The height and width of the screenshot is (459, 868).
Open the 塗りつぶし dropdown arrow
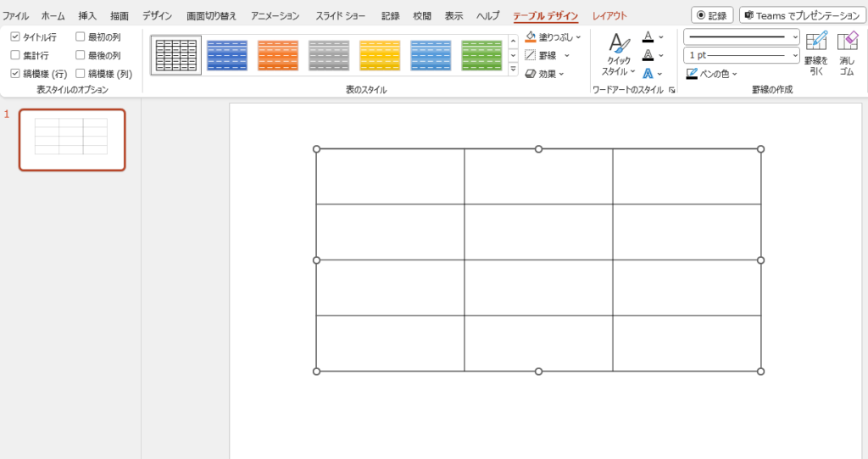[578, 37]
